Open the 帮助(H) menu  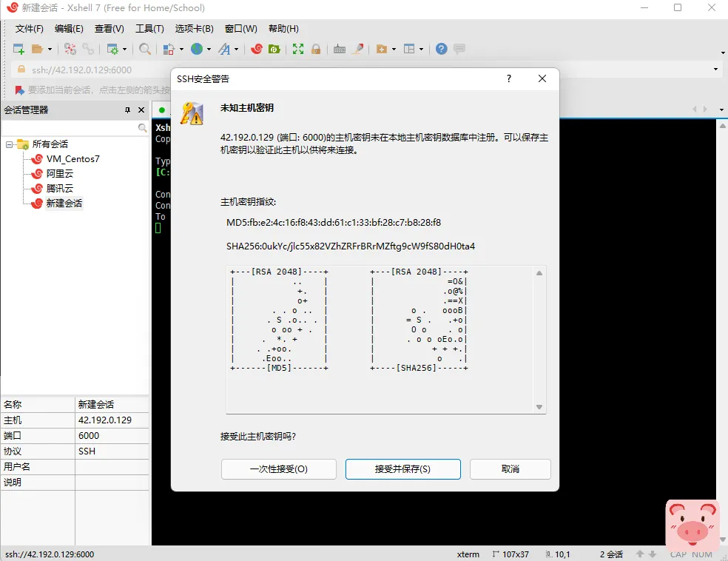(283, 29)
